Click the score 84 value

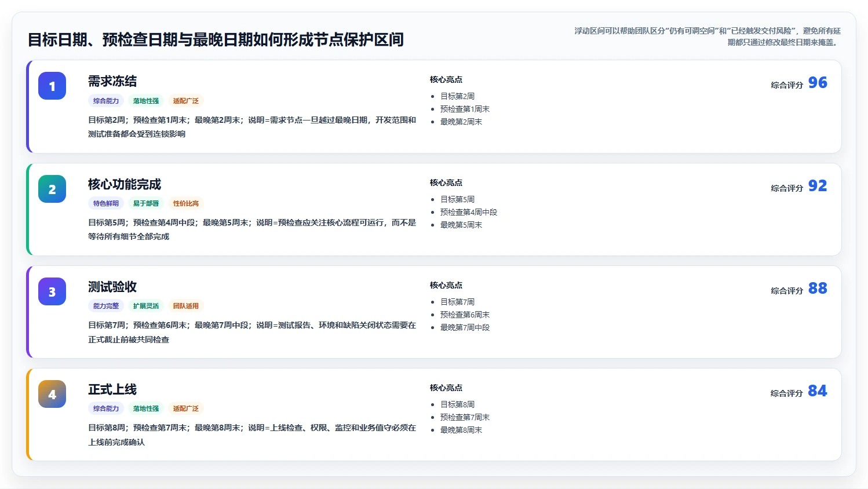818,391
